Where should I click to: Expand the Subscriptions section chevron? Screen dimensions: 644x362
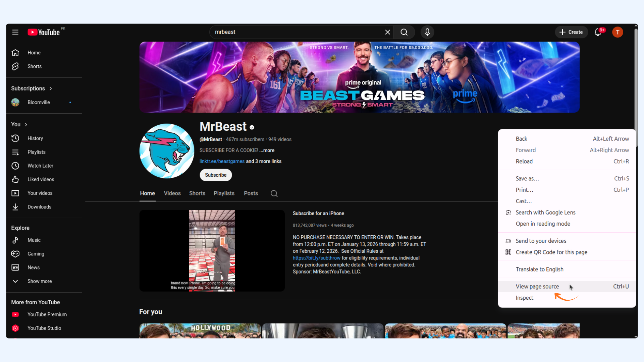51,88
